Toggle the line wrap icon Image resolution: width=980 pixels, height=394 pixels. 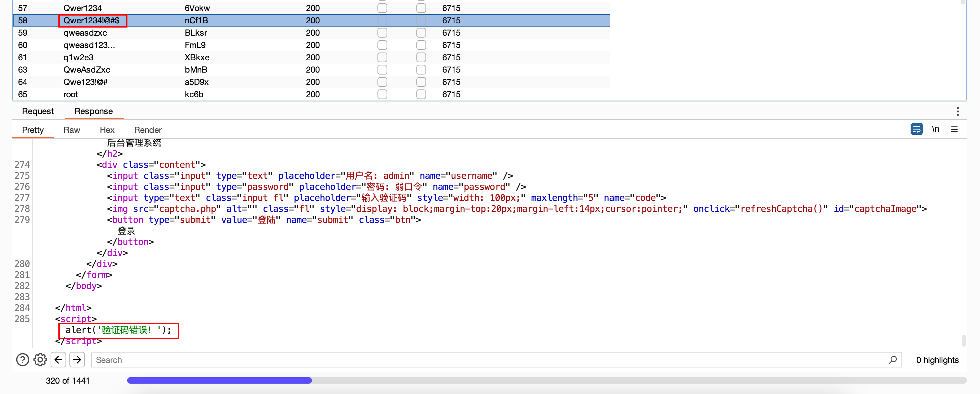916,129
